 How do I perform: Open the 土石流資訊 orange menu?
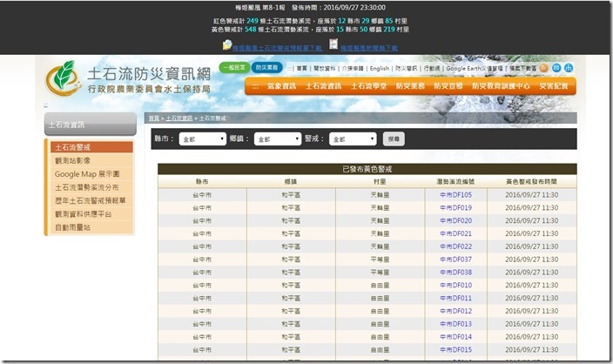[x=323, y=86]
